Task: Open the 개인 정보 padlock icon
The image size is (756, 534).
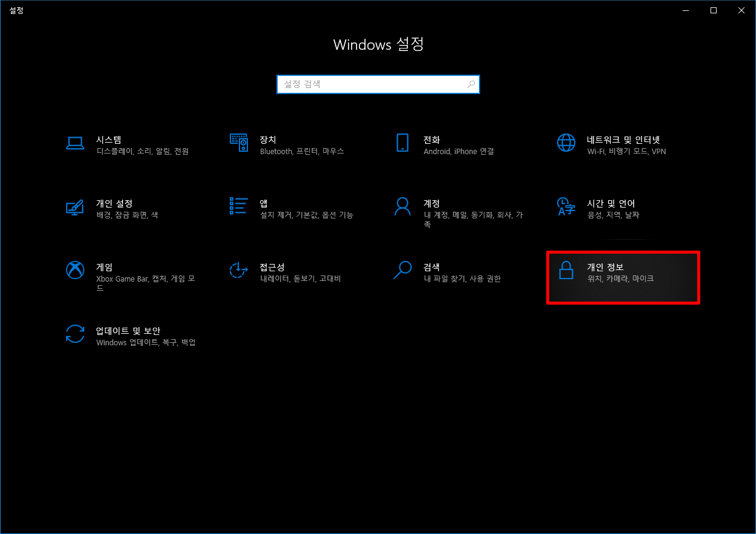Action: pos(566,270)
